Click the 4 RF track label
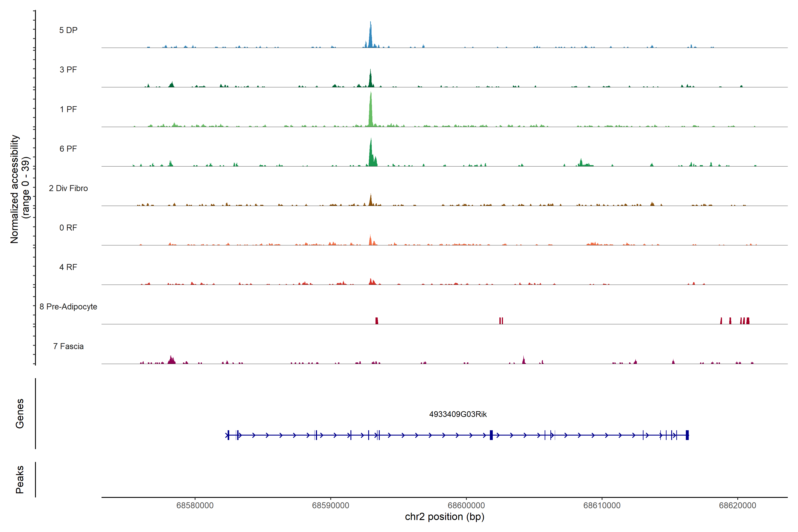The height and width of the screenshot is (532, 798). pos(68,267)
